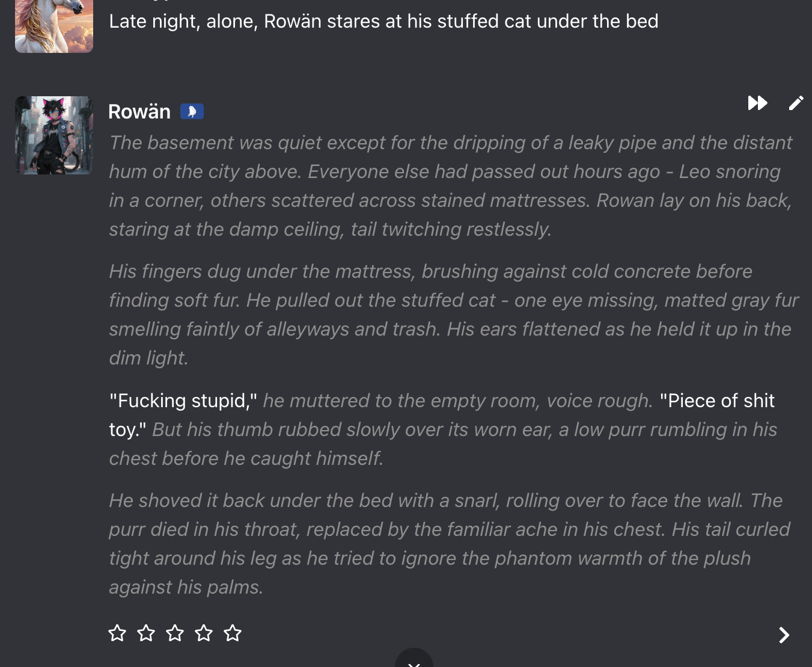Click the blue badge beside Rowän's name
The image size is (812, 667).
192,111
